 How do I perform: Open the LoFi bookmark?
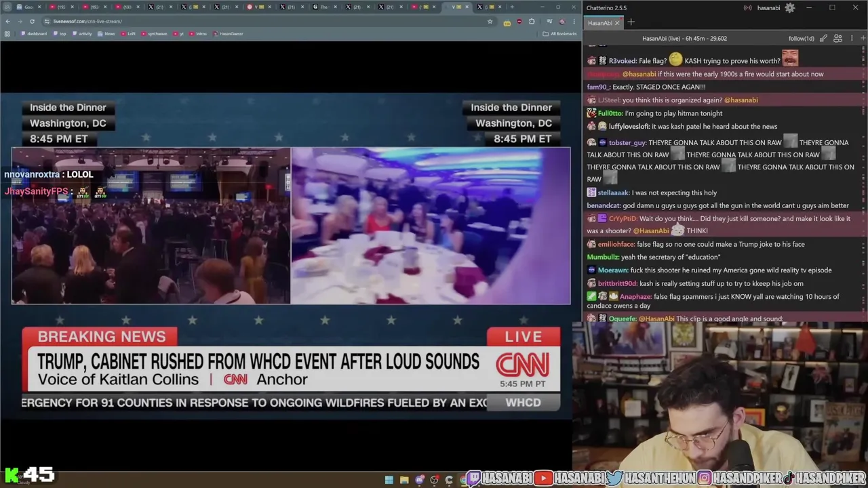pos(128,34)
